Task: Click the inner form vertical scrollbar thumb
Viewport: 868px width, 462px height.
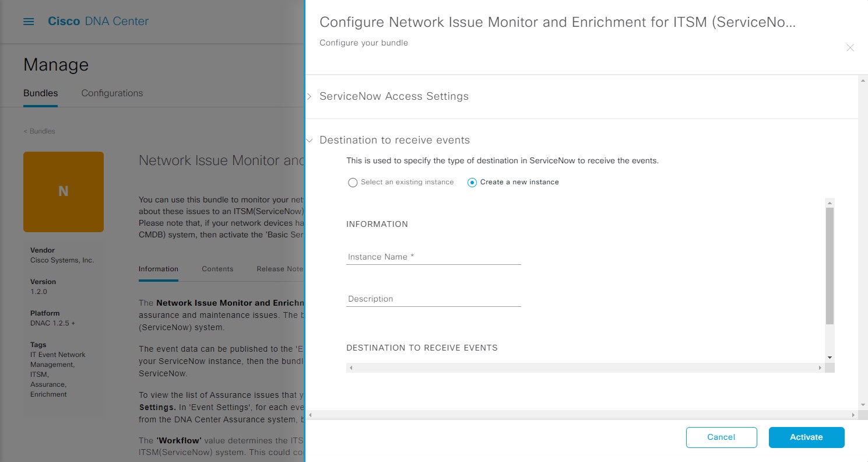Action: (830, 265)
